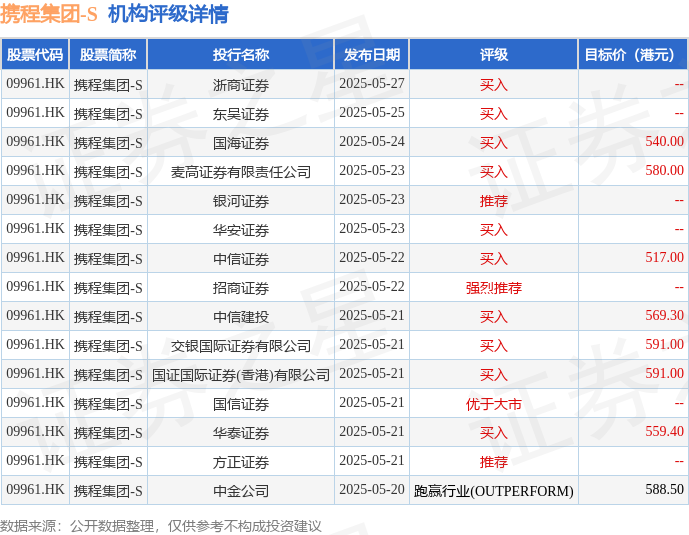The width and height of the screenshot is (689, 535).
Task: Click 09961.HK code in 中金公司 row
Action: [x=35, y=489]
